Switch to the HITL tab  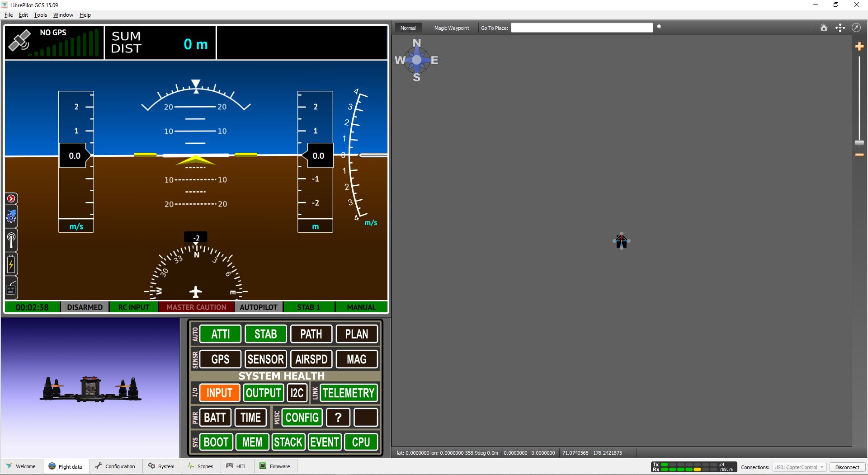pyautogui.click(x=237, y=466)
